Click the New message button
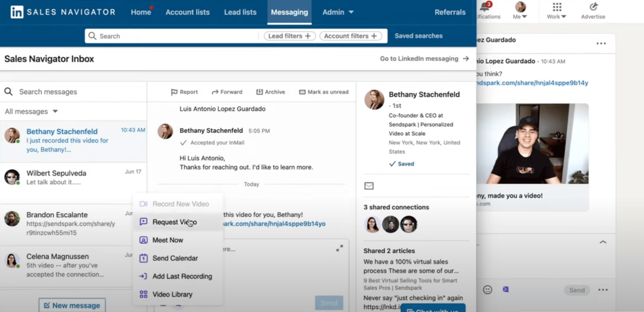 coord(72,305)
